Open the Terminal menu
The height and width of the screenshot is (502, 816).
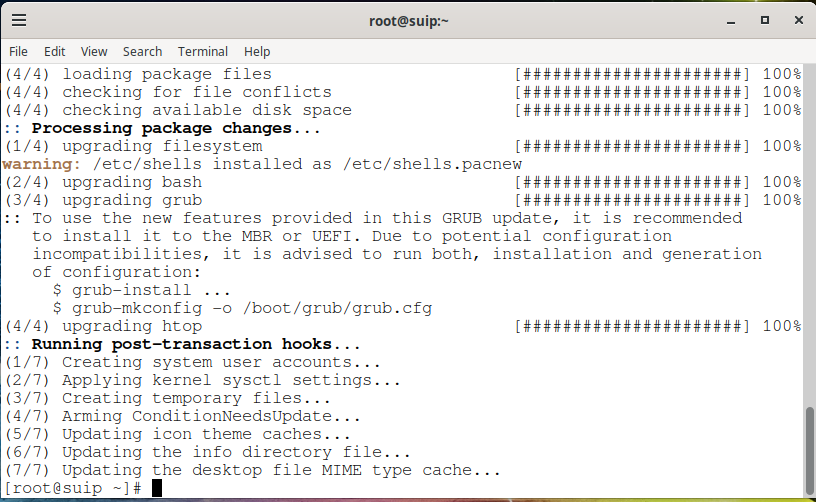(x=202, y=52)
